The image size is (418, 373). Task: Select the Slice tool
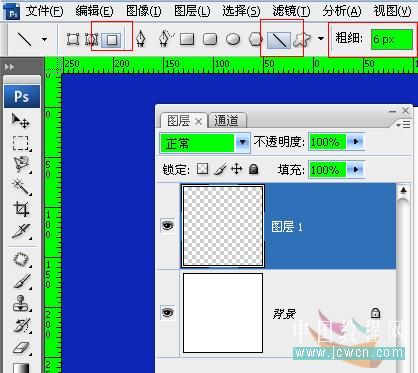[21, 231]
